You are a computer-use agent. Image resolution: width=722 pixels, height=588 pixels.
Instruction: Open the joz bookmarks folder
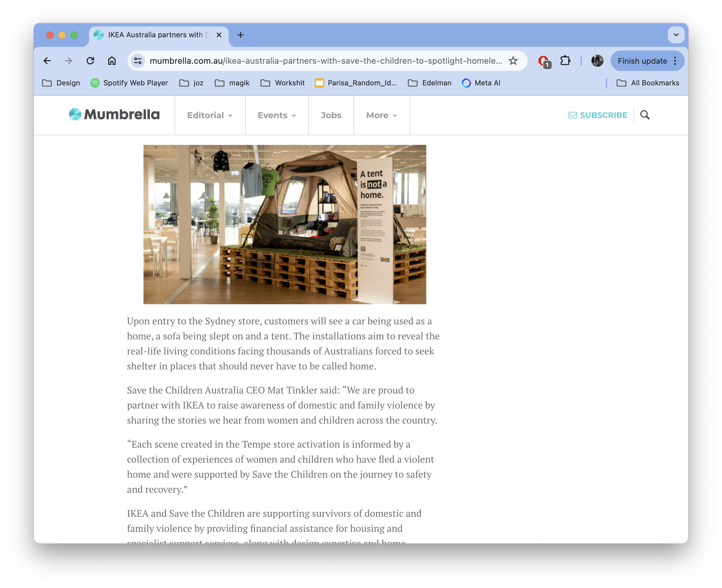[192, 83]
